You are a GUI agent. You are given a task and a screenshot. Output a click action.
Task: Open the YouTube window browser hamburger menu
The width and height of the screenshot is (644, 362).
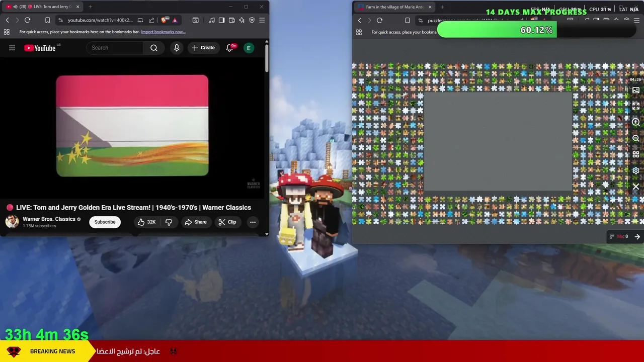click(262, 20)
